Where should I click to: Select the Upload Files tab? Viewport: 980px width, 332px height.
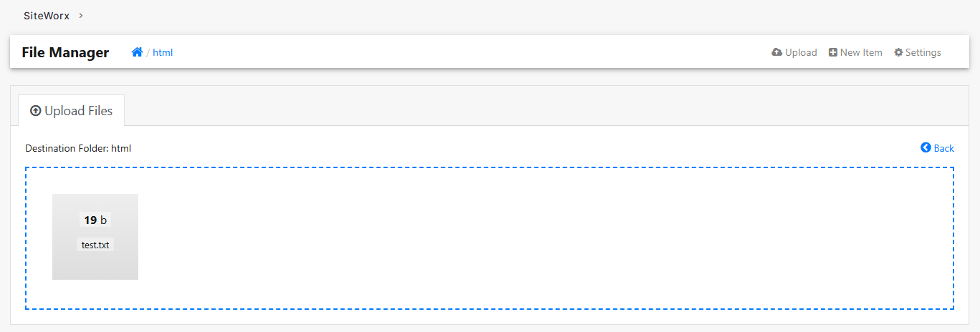click(x=71, y=110)
